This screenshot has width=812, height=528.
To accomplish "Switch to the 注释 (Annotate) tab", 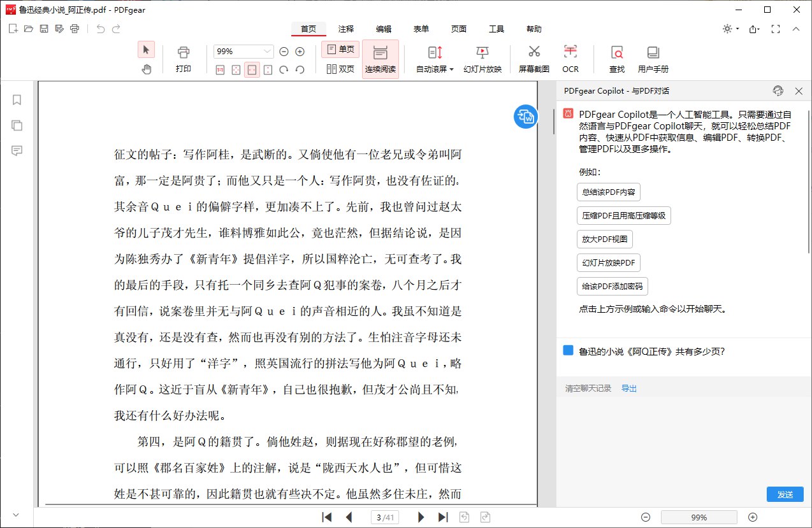I will [x=346, y=29].
